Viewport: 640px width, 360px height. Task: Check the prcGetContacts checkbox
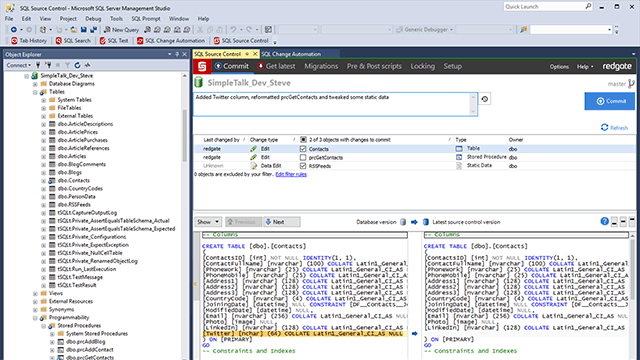303,157
